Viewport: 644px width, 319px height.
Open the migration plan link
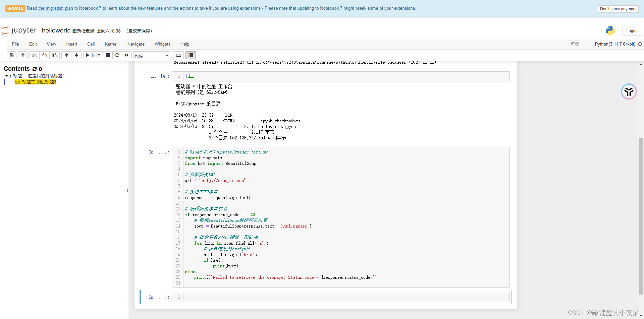(56, 8)
